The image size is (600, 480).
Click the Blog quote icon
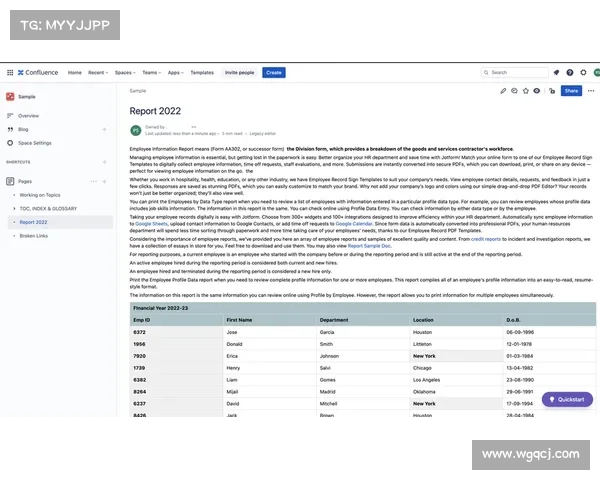(x=10, y=129)
